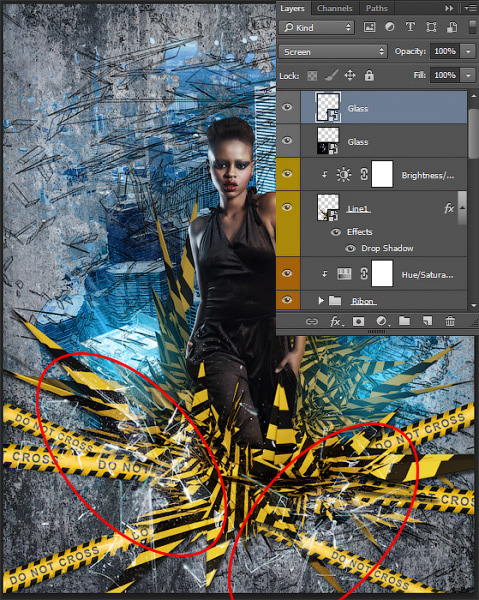Click the Hue/Saturation adjustment icon
The height and width of the screenshot is (600, 479).
click(x=344, y=274)
